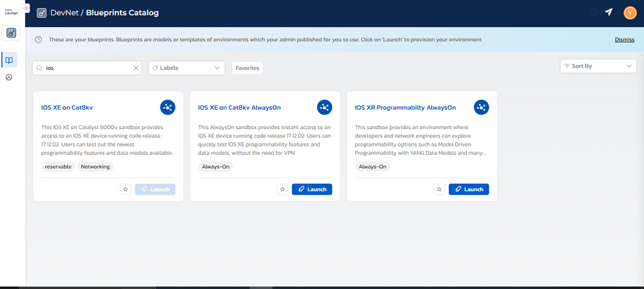Launch the IOS XE on Cat8kv blueprint
This screenshot has width=644, height=289.
[x=155, y=189]
